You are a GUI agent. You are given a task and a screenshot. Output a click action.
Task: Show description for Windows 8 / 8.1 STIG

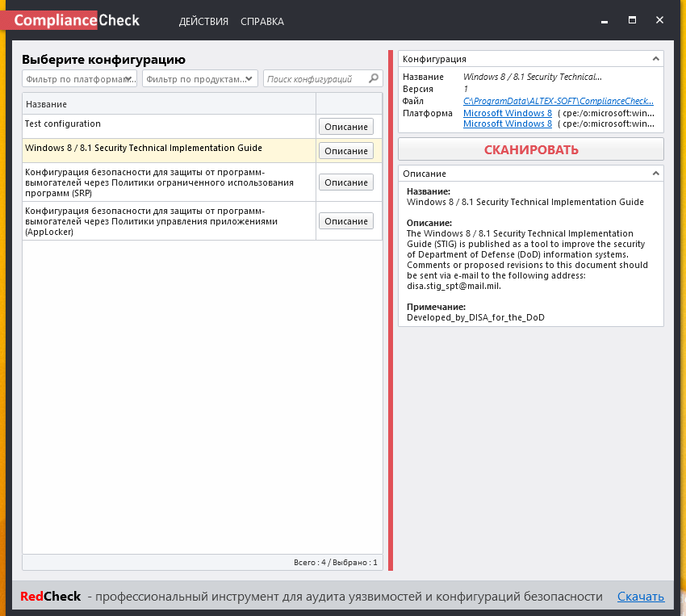[346, 150]
